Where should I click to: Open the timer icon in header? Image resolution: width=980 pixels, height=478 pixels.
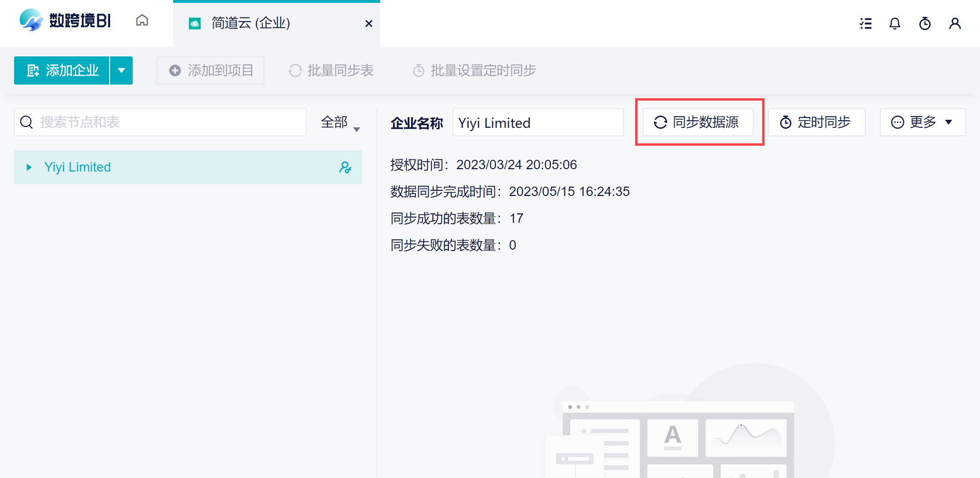point(925,24)
